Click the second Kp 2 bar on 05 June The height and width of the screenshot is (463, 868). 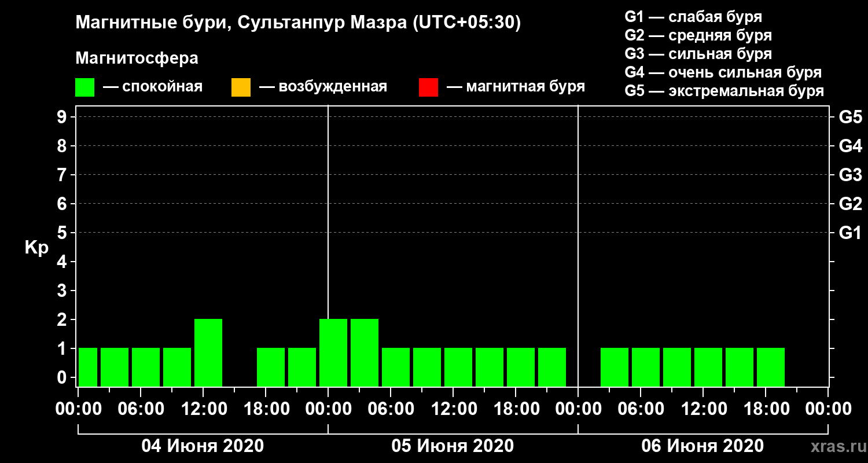coord(365,352)
